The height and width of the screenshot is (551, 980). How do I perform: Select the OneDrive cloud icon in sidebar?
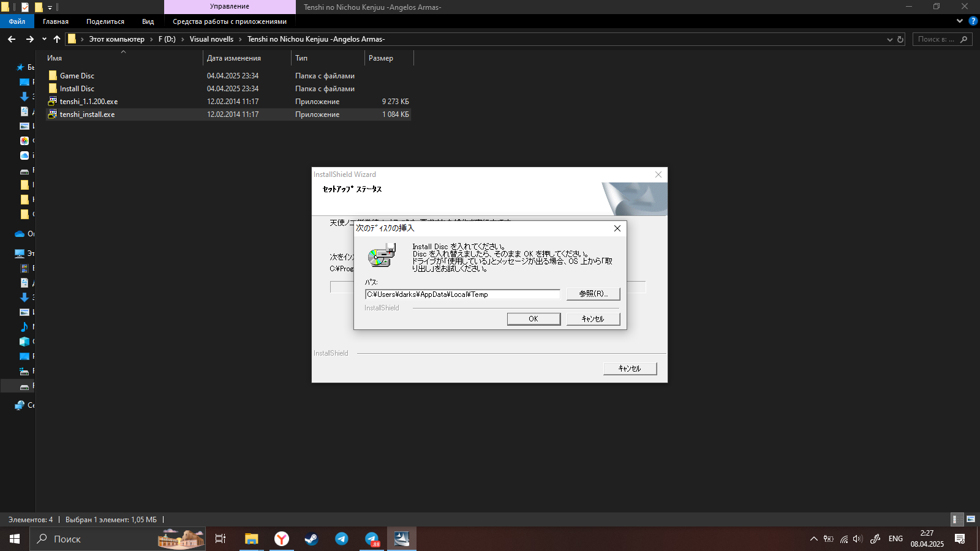20,234
